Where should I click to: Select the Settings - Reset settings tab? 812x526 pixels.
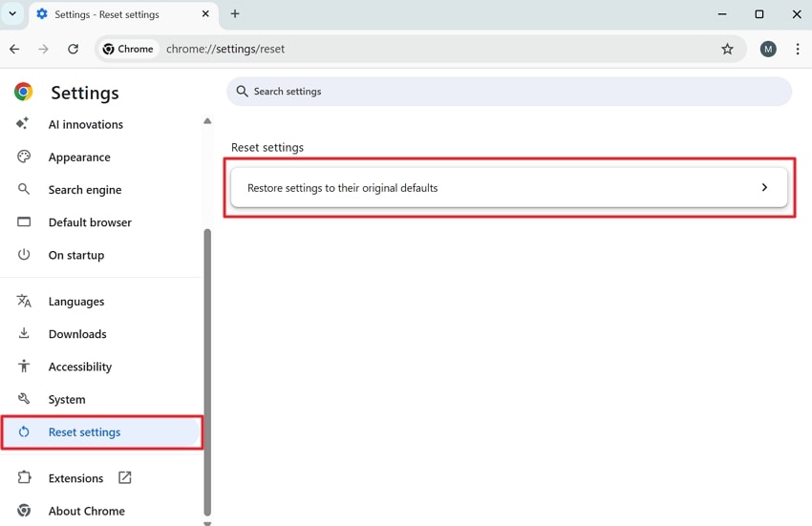click(123, 14)
